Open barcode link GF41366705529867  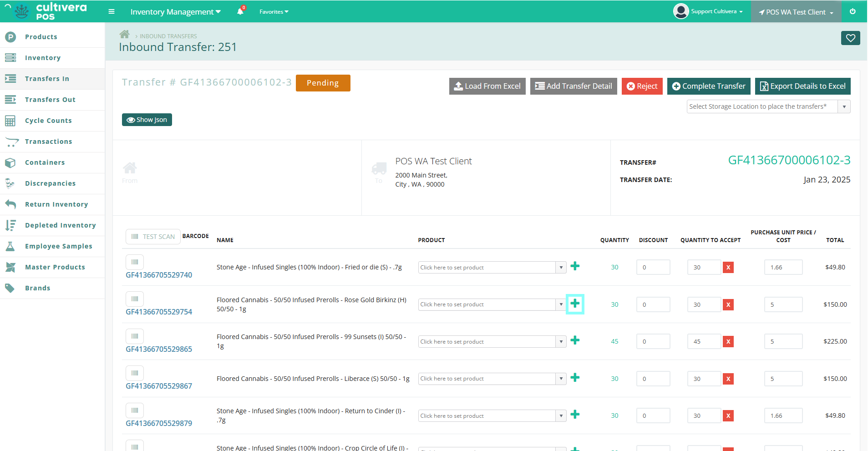(159, 386)
